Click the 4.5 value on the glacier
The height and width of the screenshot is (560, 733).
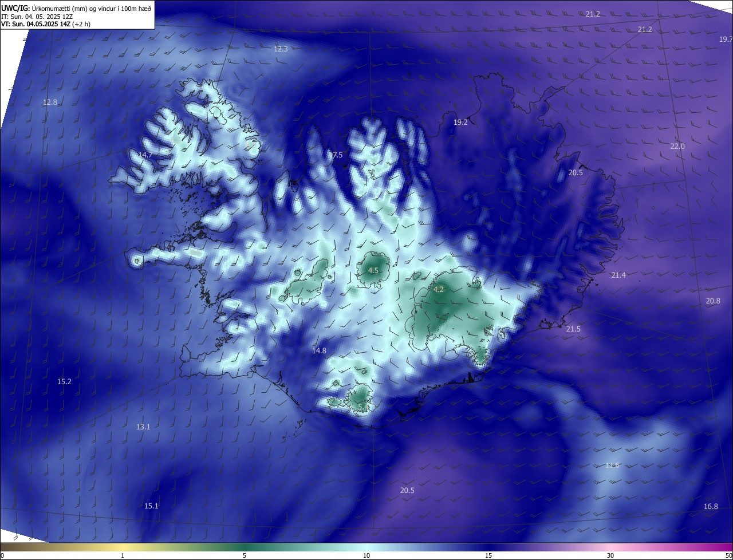coord(373,270)
